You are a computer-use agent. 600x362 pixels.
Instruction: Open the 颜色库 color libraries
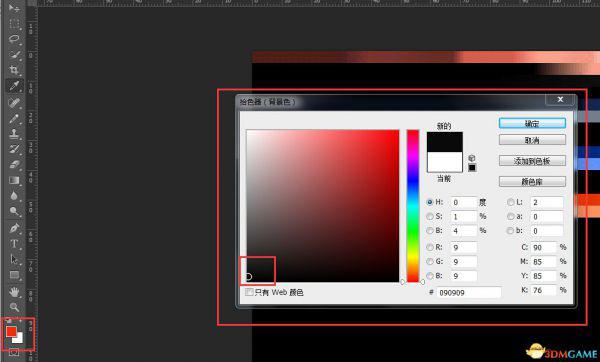[532, 181]
